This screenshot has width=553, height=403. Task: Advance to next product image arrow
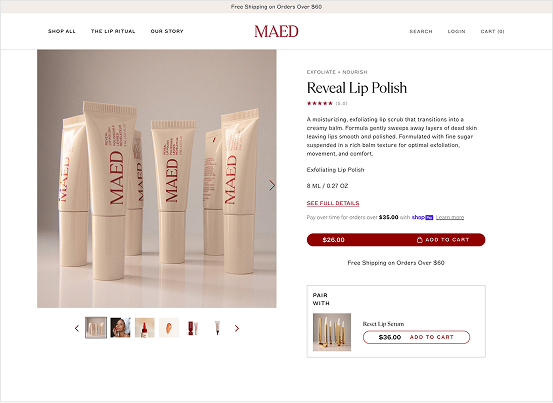pos(272,185)
